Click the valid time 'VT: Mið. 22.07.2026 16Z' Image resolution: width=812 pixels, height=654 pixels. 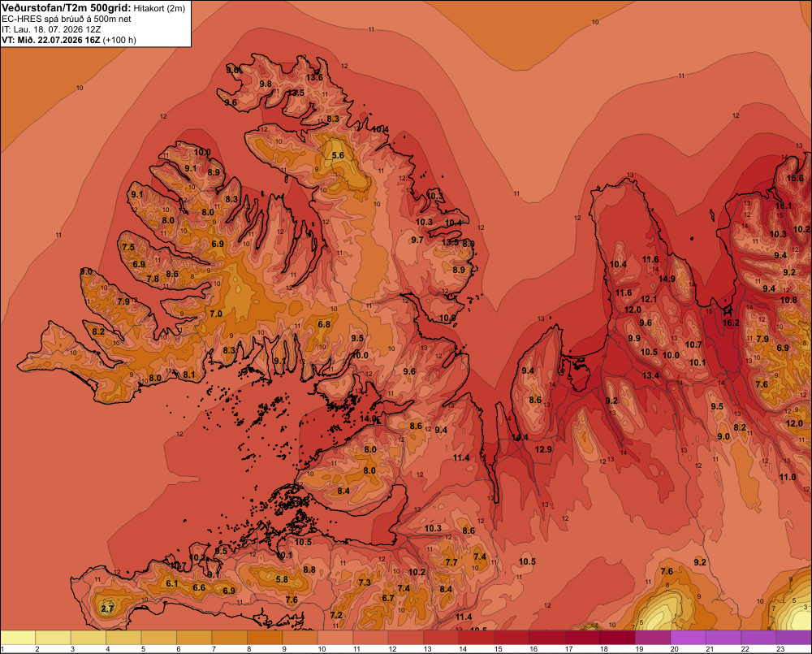tap(51, 40)
